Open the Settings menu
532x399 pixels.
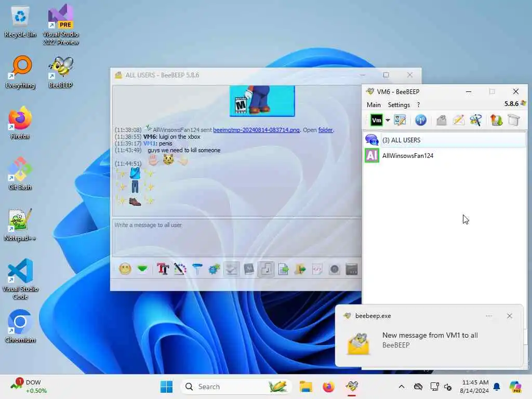398,105
